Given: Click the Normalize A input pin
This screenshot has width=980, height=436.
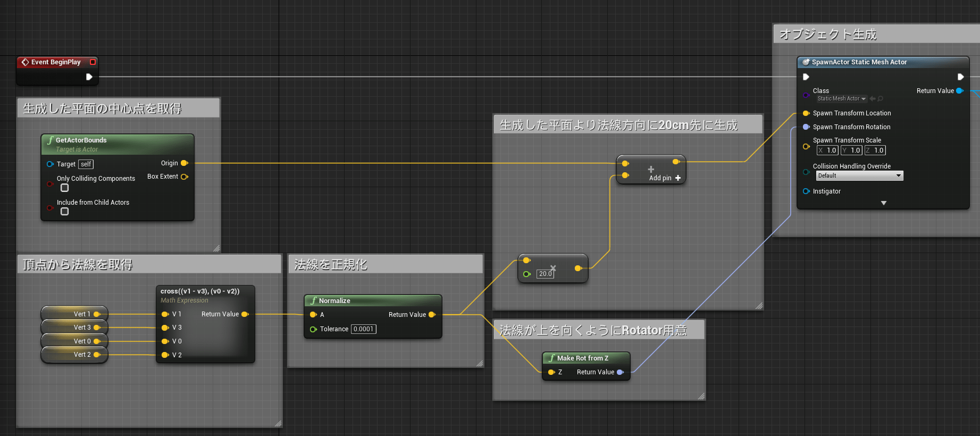Looking at the screenshot, I should tap(314, 315).
